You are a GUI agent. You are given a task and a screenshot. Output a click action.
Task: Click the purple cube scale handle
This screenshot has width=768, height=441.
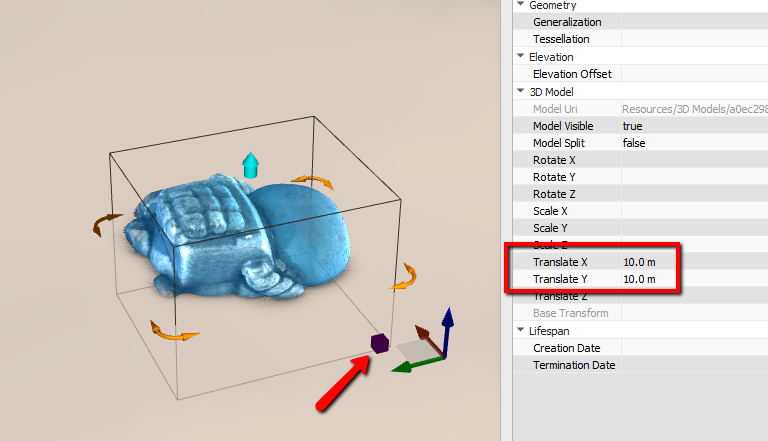point(380,343)
